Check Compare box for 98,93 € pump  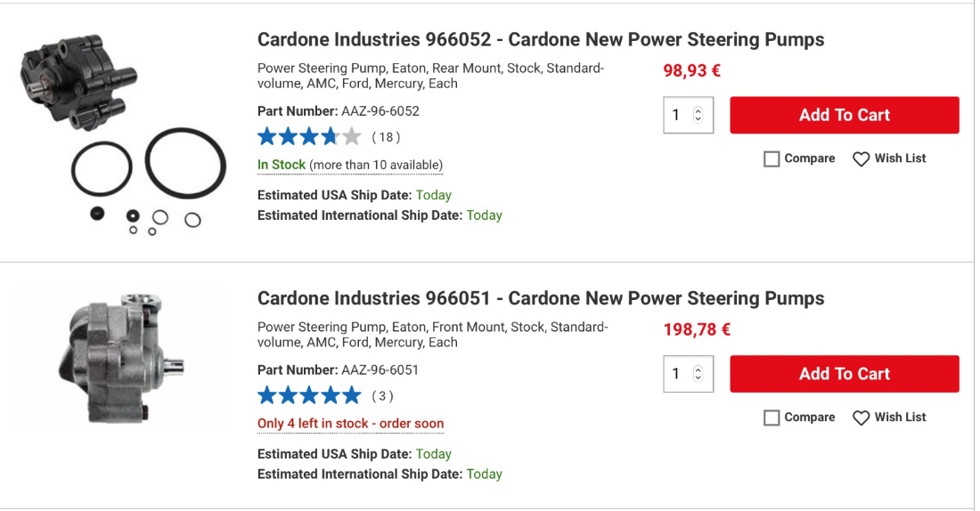pyautogui.click(x=772, y=159)
